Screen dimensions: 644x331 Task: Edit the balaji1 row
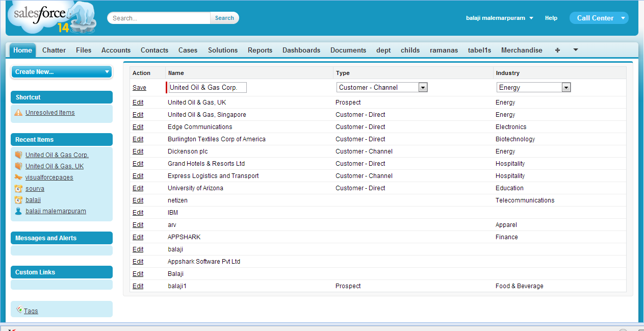(x=138, y=286)
